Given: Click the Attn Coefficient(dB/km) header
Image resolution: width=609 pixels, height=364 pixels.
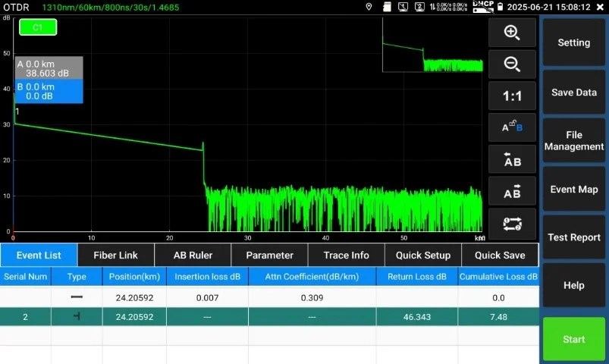Looking at the screenshot, I should click(x=312, y=277).
